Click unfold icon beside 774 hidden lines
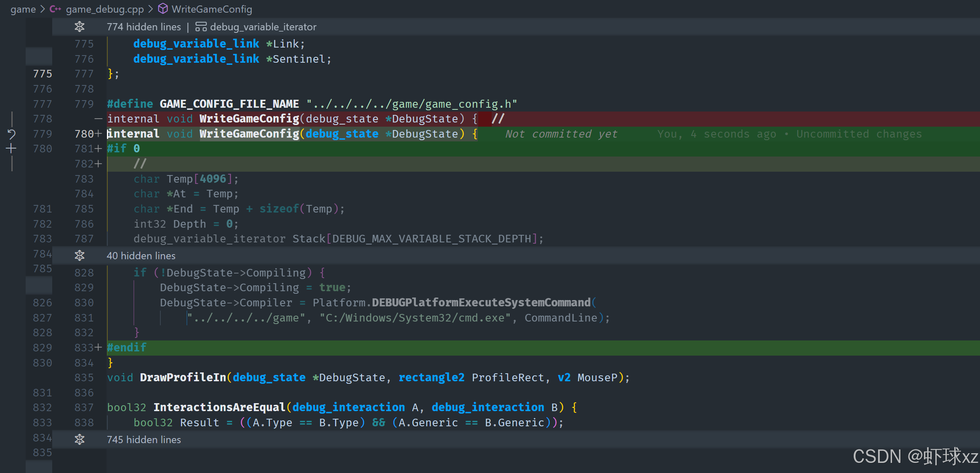The height and width of the screenshot is (473, 980). click(x=80, y=27)
